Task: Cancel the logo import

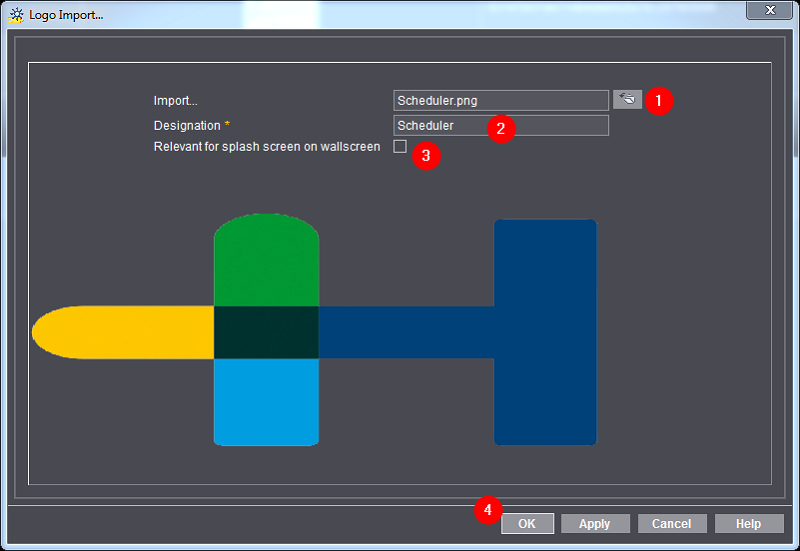Action: tap(671, 524)
